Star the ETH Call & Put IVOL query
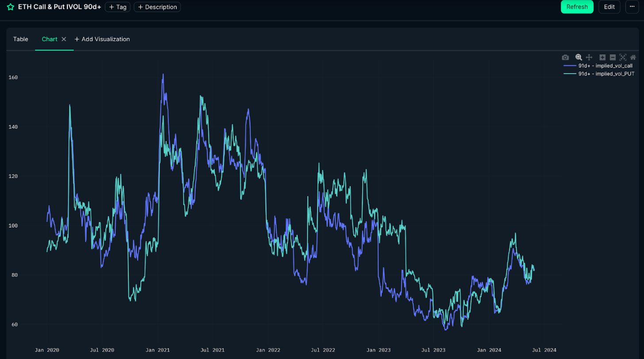This screenshot has width=644, height=359. click(x=11, y=7)
